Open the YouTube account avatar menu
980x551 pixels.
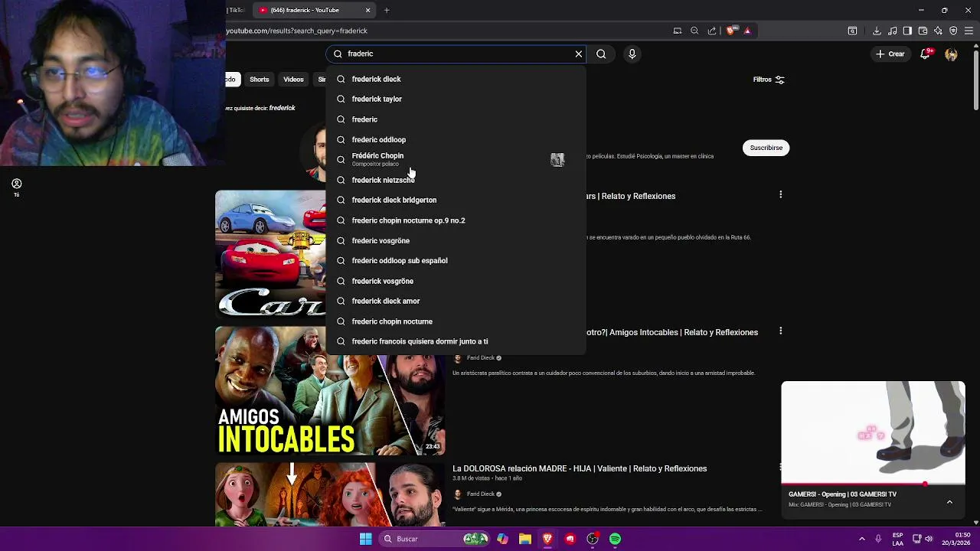[x=951, y=54]
